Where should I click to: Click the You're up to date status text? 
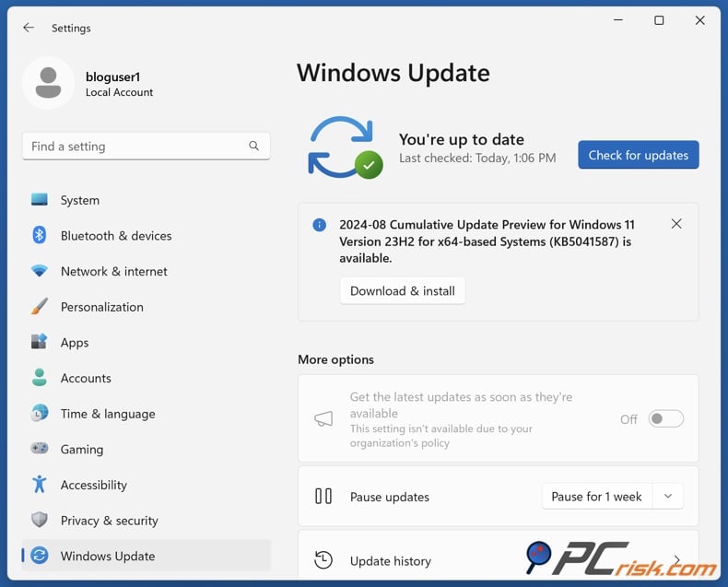pos(462,139)
